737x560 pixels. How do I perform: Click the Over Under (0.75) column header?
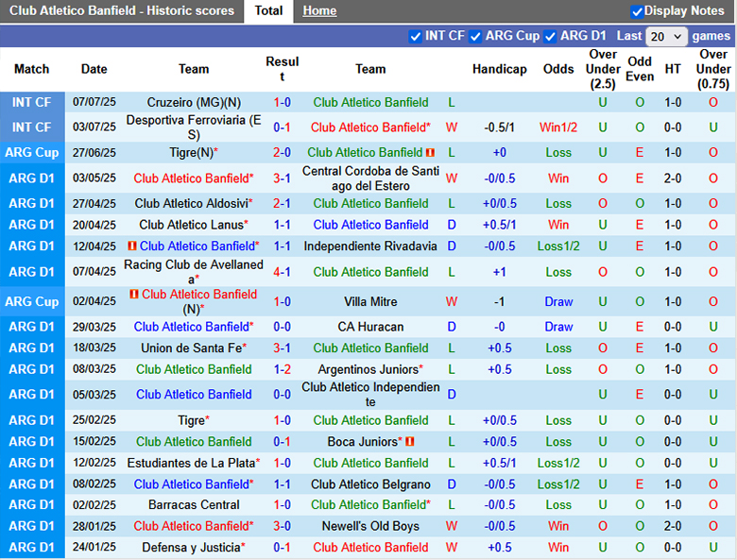[x=713, y=69]
